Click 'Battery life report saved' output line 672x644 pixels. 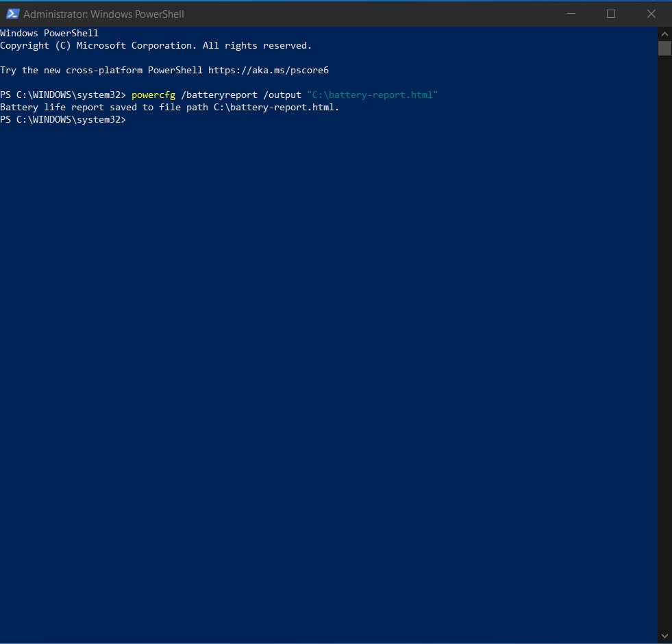click(170, 107)
